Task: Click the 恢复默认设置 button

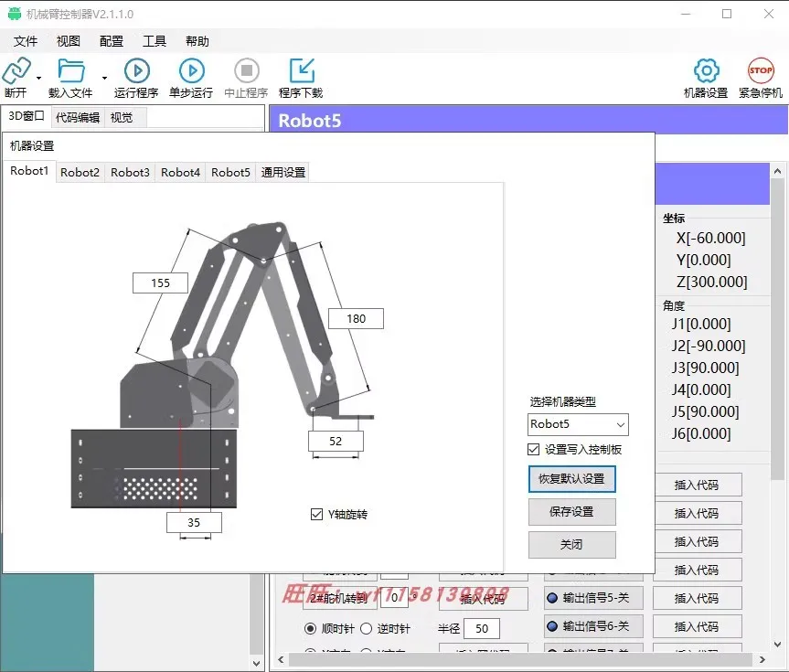Action: coord(572,479)
